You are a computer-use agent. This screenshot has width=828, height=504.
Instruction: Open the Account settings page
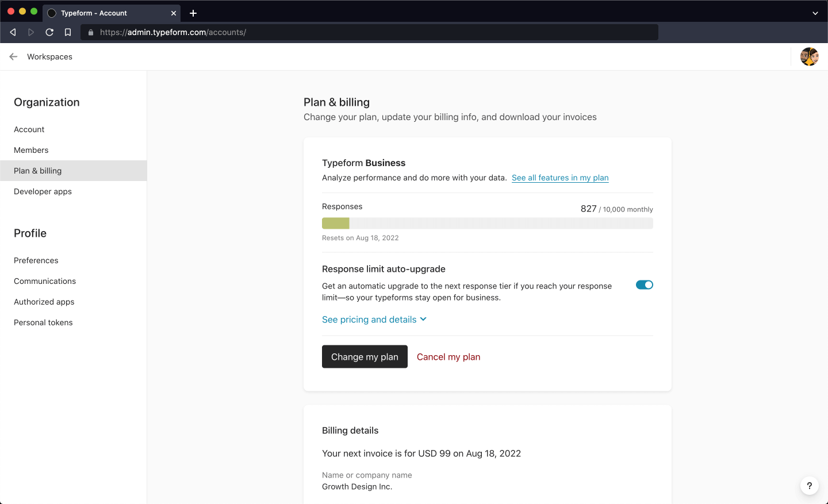click(x=29, y=129)
